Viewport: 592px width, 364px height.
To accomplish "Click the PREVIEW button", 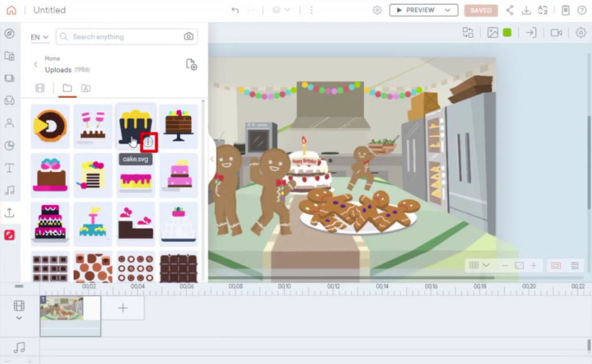I will (417, 10).
